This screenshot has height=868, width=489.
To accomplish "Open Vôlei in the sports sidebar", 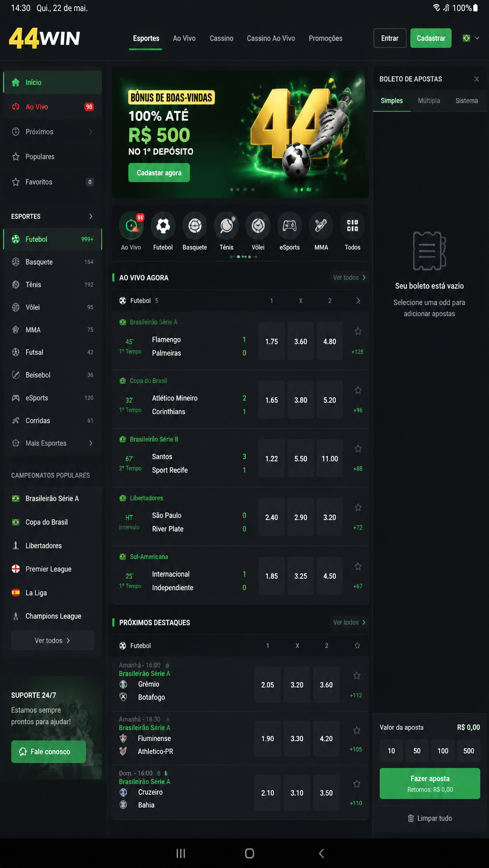I will [52, 307].
